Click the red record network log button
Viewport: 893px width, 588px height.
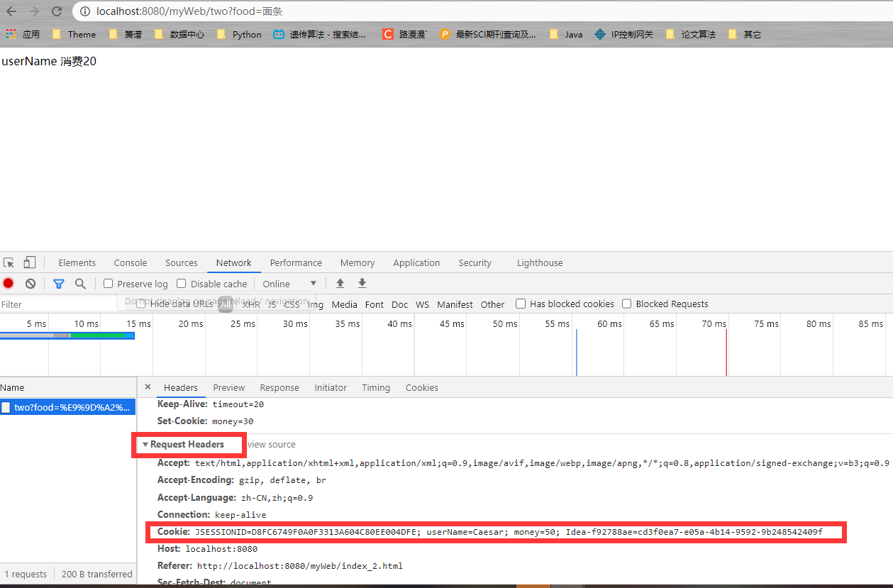pos(8,283)
